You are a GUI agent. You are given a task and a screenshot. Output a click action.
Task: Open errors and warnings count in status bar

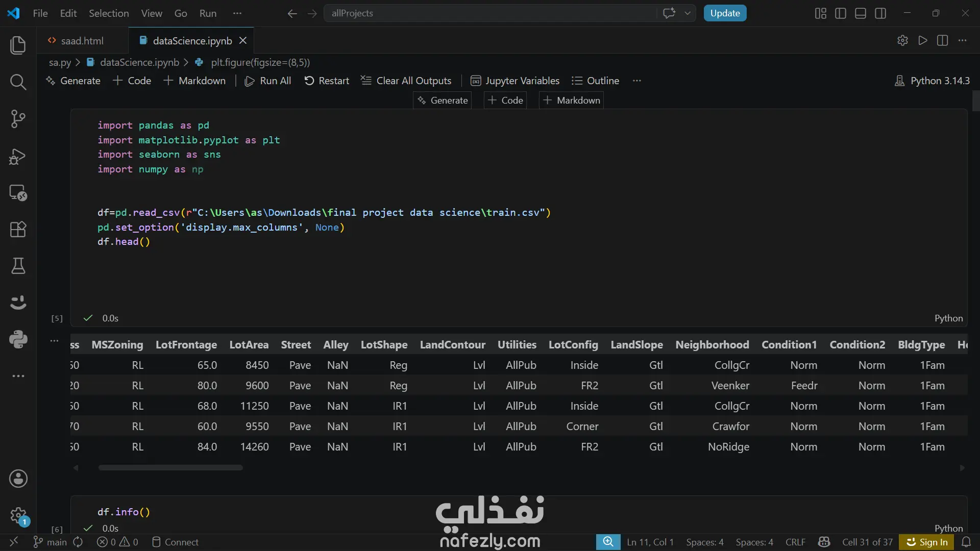click(117, 542)
